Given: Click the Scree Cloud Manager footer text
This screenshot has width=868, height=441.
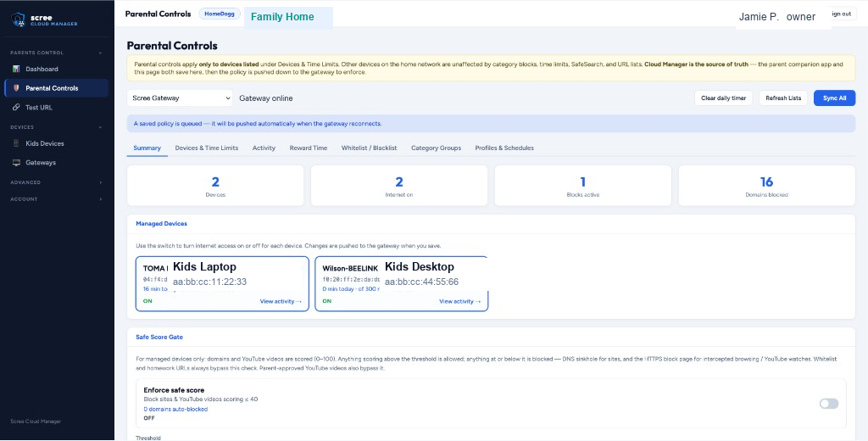Looking at the screenshot, I should [x=36, y=421].
